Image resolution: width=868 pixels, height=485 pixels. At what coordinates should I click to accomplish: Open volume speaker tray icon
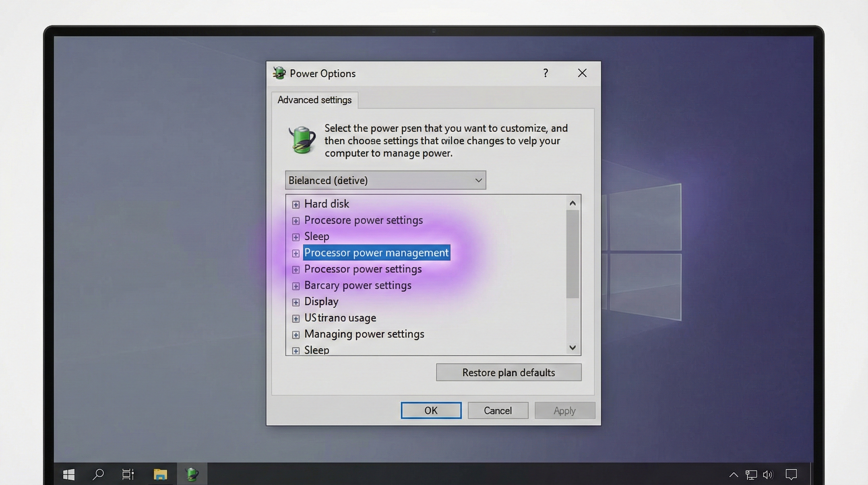click(768, 475)
